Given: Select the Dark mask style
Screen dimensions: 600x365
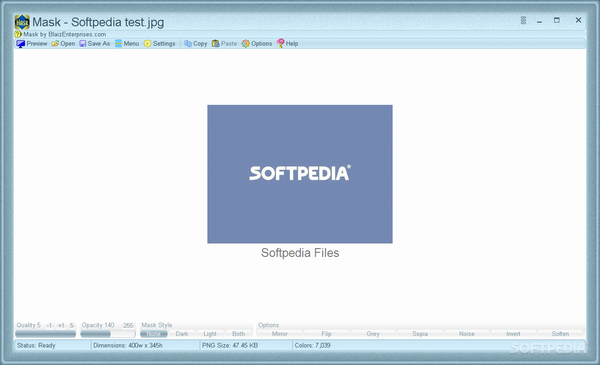Looking at the screenshot, I should pyautogui.click(x=182, y=334).
